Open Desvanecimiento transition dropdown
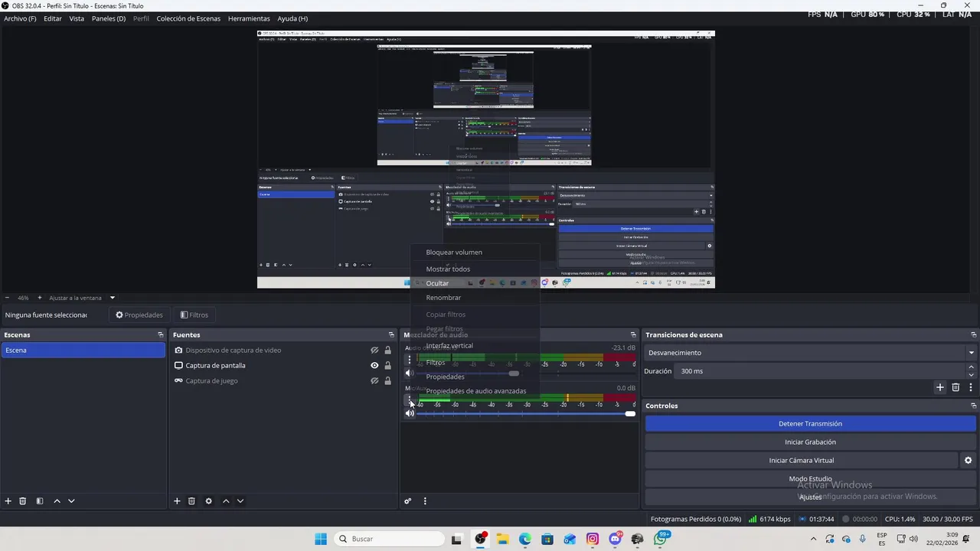 [811, 353]
